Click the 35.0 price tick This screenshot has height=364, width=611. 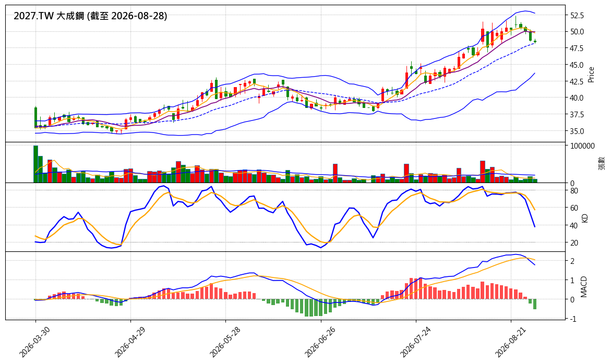click(577, 131)
